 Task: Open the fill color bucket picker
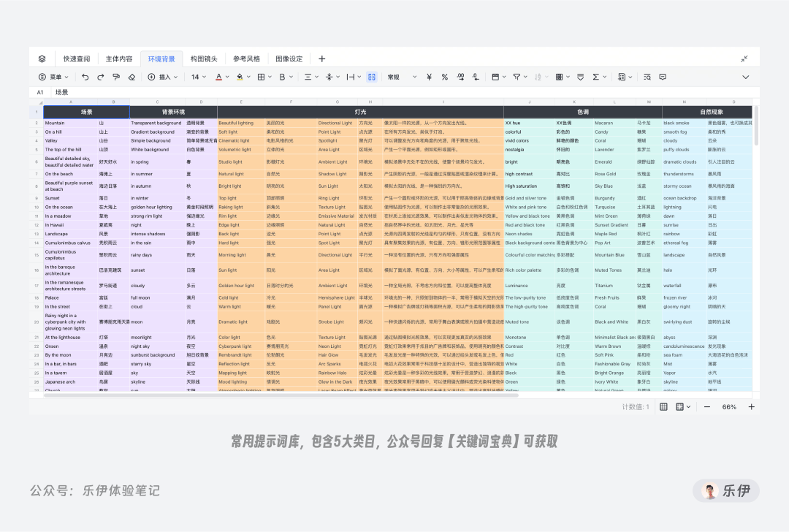tap(243, 77)
